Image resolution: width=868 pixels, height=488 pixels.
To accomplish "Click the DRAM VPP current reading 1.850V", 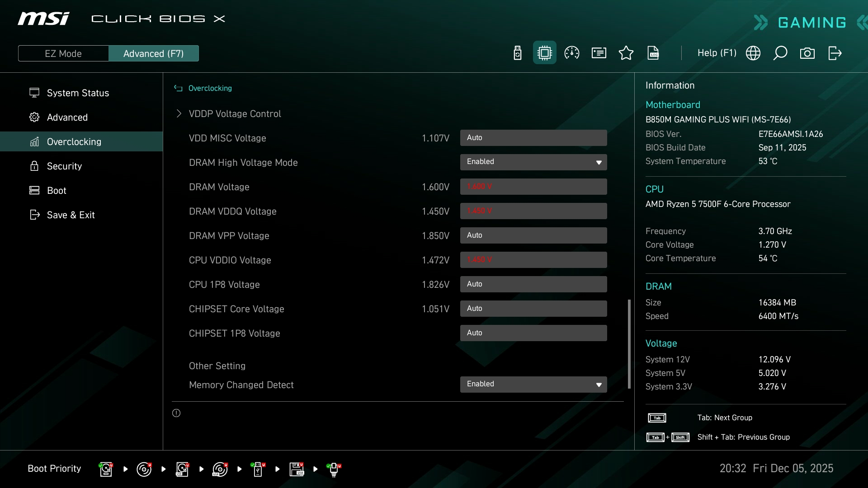I will [x=435, y=236].
